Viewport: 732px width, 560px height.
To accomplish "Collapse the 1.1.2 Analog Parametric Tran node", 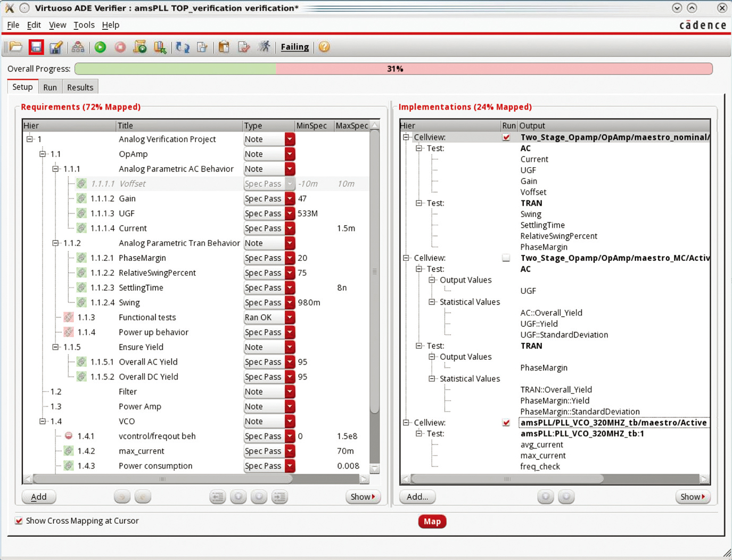I will pyautogui.click(x=55, y=243).
